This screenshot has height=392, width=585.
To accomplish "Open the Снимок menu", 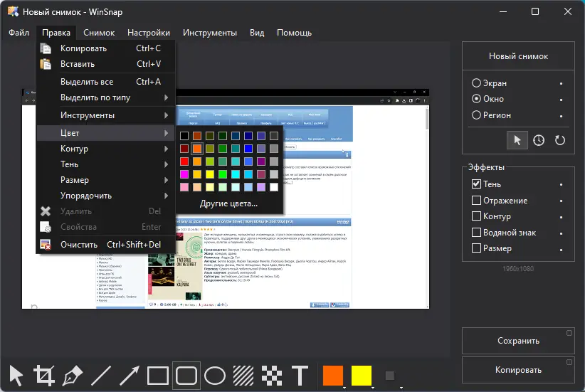I will (x=99, y=33).
